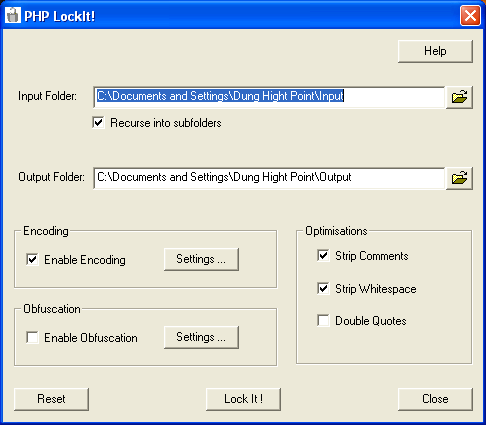486x425 pixels.
Task: Enable Obfuscation checkbox
Action: point(32,338)
